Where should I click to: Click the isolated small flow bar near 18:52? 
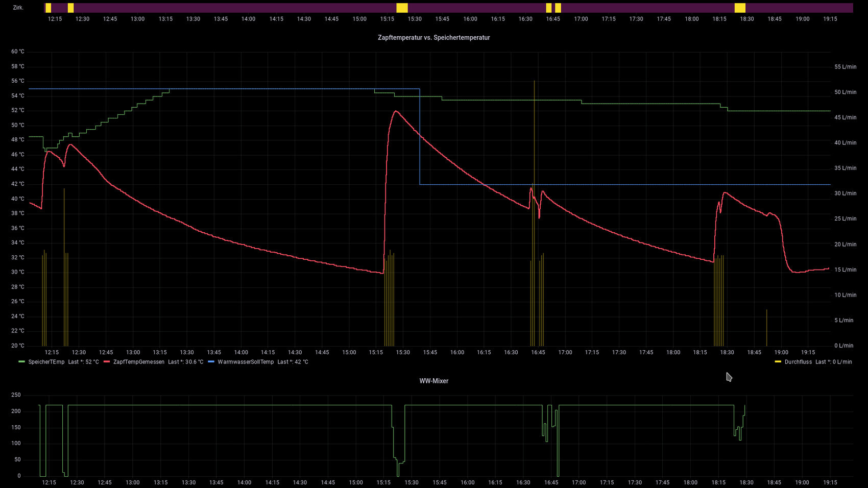click(x=766, y=328)
